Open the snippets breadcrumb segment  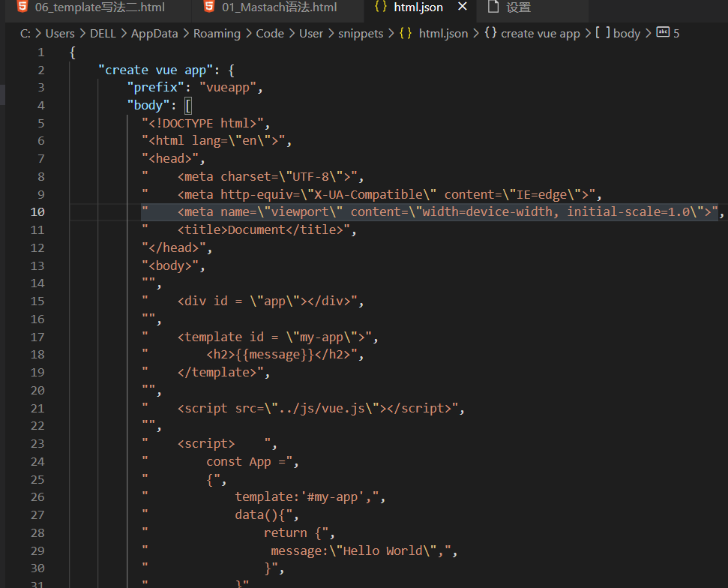pyautogui.click(x=361, y=34)
